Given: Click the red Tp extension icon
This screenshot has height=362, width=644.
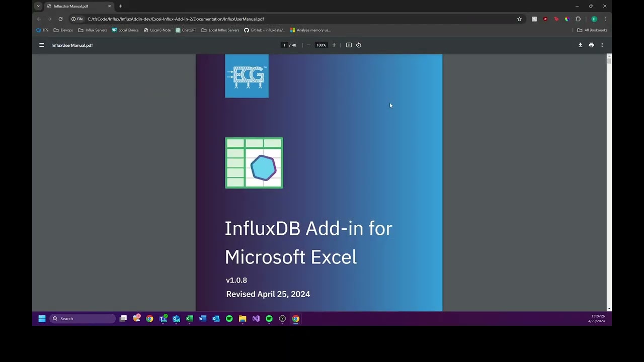Looking at the screenshot, I should point(556,19).
